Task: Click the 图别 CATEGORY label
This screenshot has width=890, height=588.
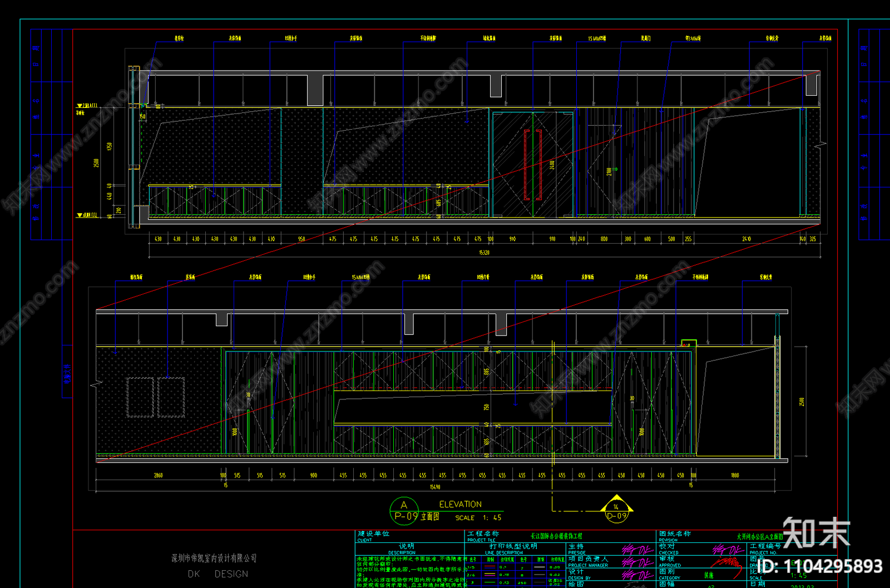Action: pos(669,575)
